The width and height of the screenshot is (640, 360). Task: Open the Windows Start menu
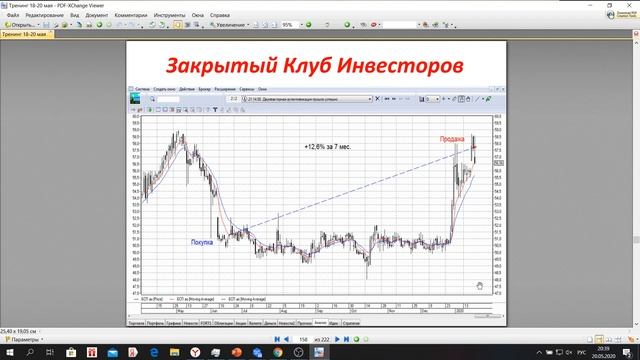click(x=10, y=352)
